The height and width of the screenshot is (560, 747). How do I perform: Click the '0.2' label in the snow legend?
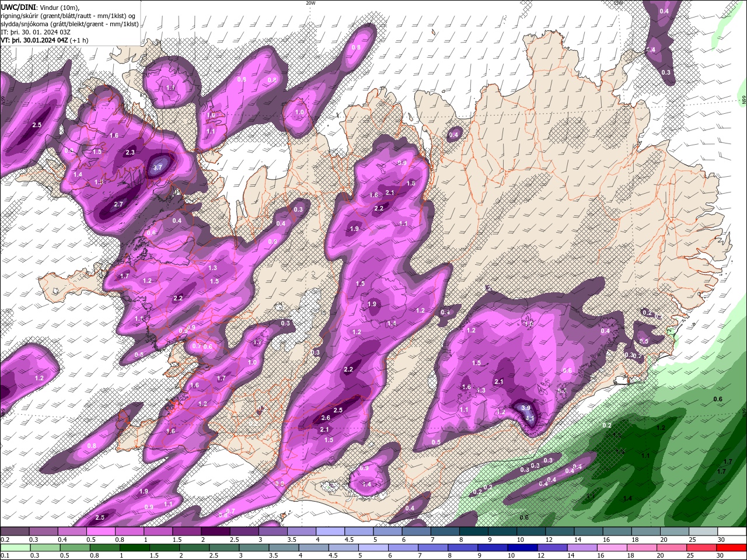click(x=5, y=540)
